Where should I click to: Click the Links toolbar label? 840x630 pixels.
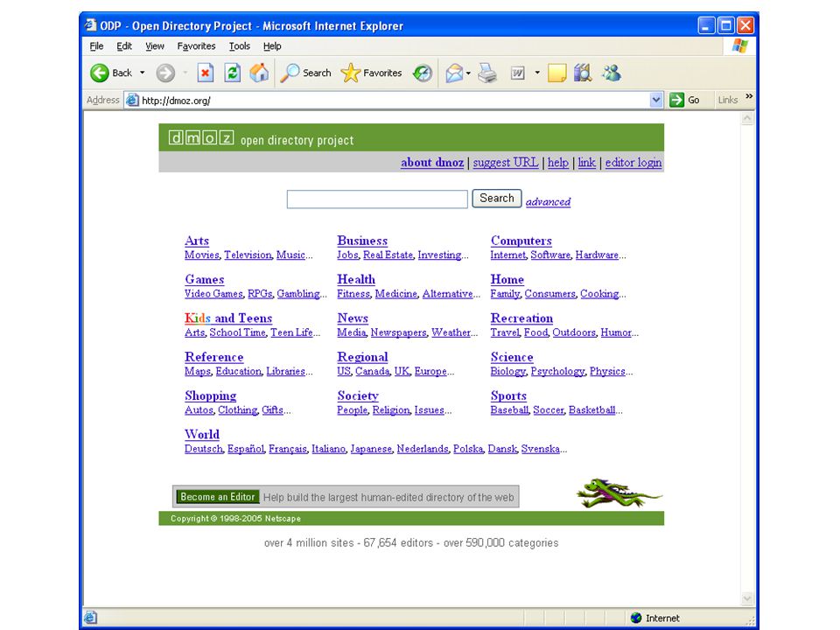[x=727, y=100]
